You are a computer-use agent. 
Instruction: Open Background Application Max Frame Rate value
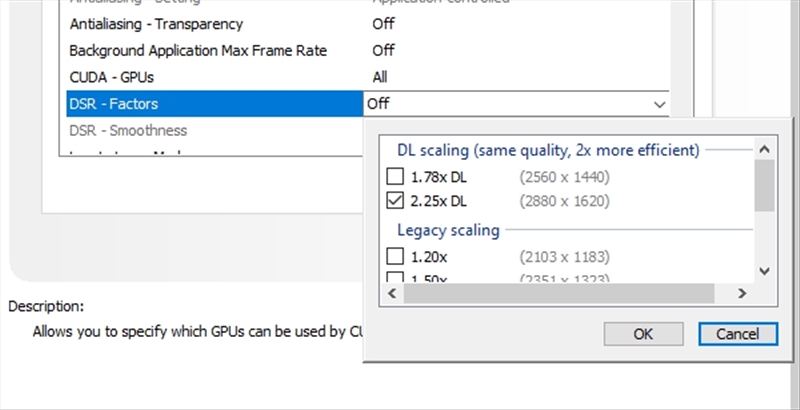[x=382, y=50]
